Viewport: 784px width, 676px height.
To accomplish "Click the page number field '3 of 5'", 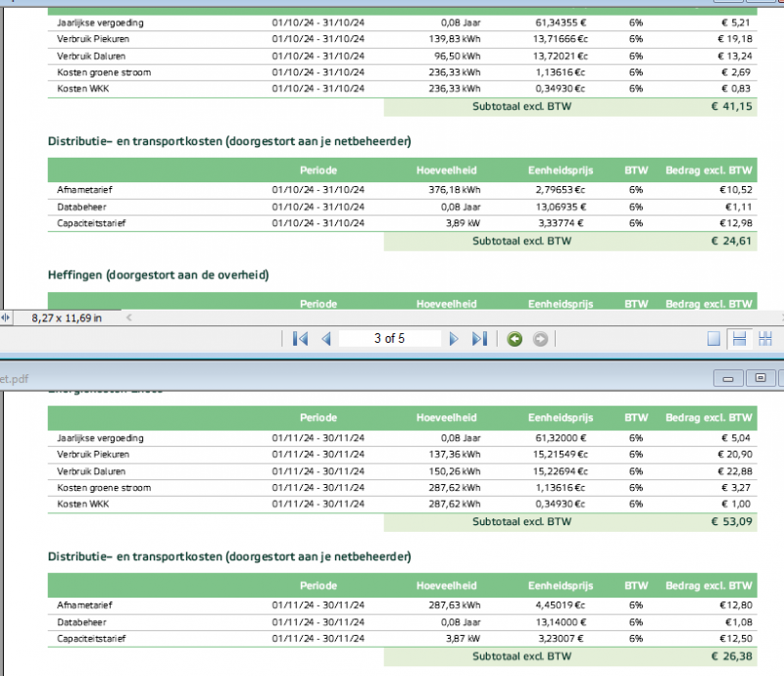I will click(x=389, y=339).
